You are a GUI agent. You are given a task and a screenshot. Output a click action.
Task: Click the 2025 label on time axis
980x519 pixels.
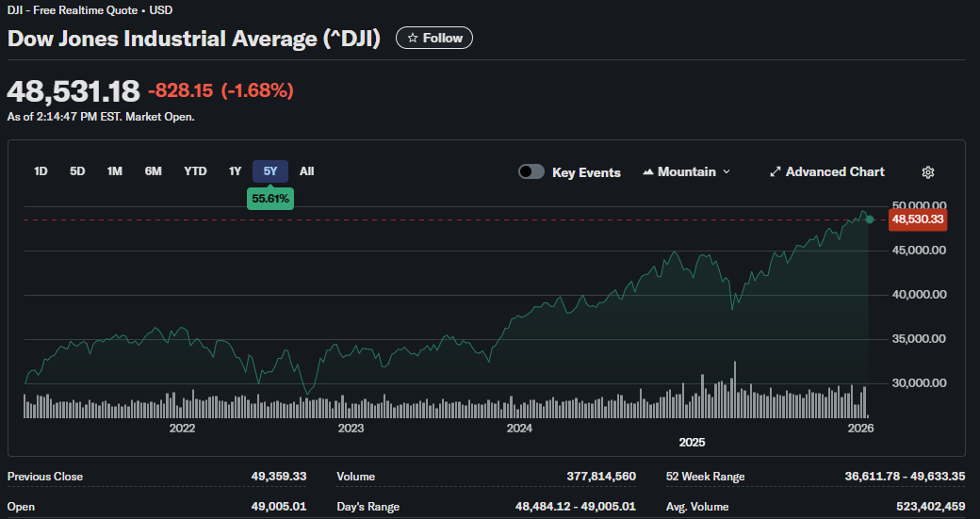click(692, 442)
